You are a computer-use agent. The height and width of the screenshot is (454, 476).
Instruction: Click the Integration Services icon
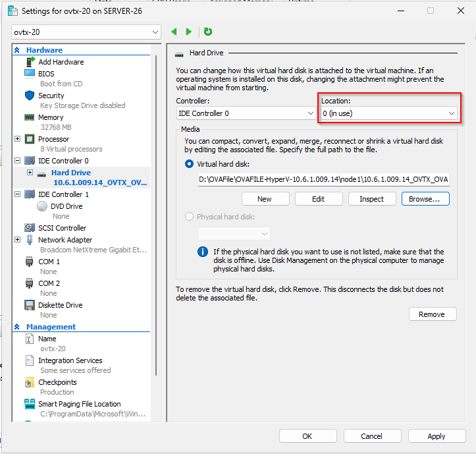pyautogui.click(x=30, y=360)
